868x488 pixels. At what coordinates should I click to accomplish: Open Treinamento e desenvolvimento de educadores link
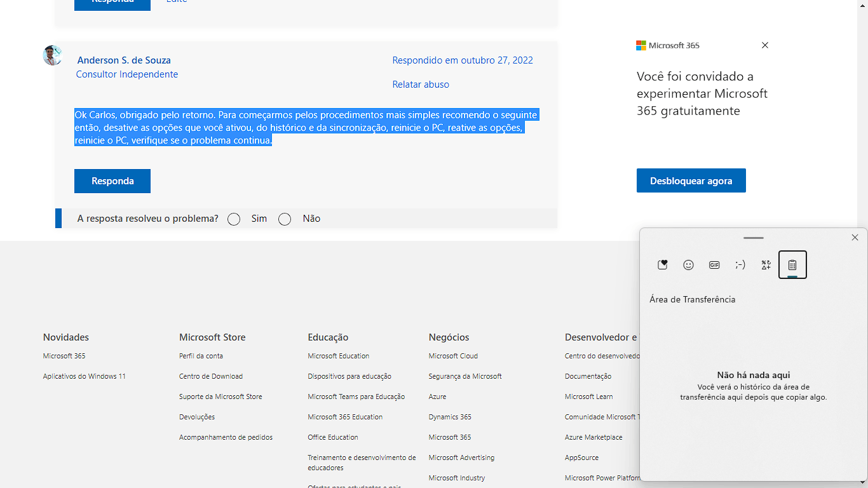(x=362, y=463)
